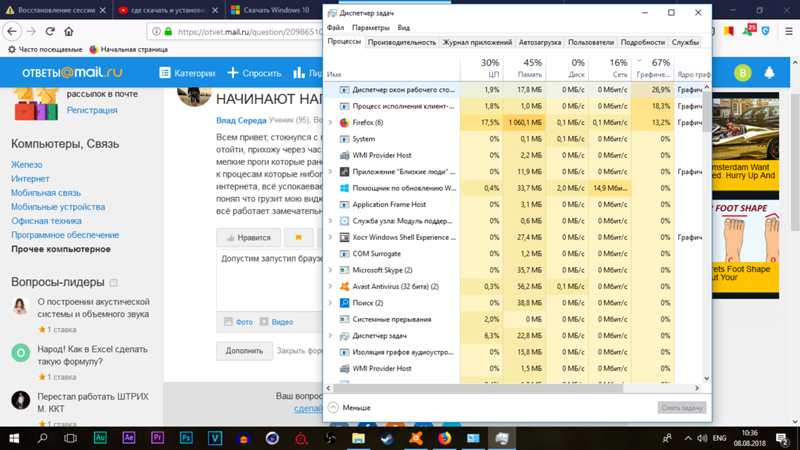This screenshot has height=450, width=800.
Task: Sort by 'ЦП' column header
Action: [x=481, y=68]
